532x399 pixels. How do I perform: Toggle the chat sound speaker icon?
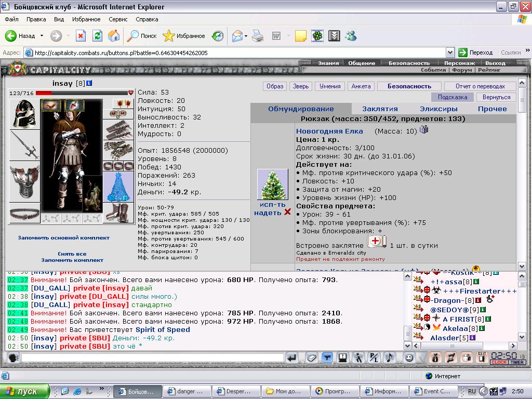tap(390, 357)
